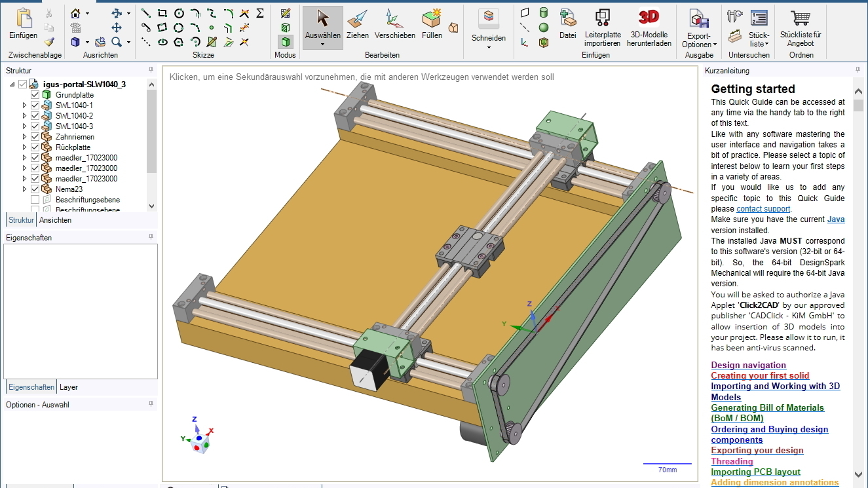Open the Design navigation link
This screenshot has width=868, height=488.
point(748,366)
